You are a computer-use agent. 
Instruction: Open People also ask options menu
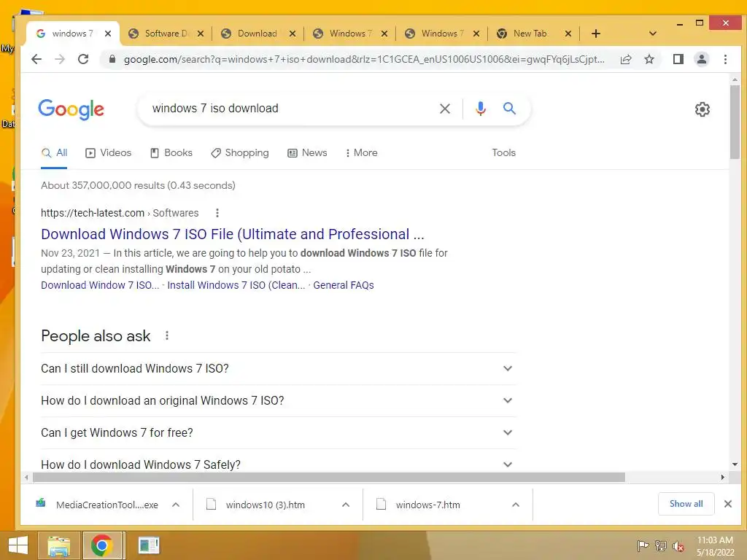click(x=167, y=335)
